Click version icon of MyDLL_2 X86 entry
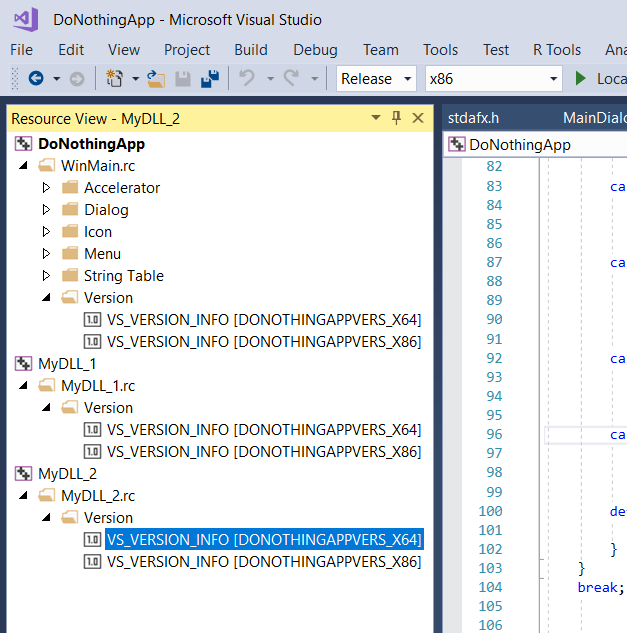This screenshot has width=627, height=633. pos(92,562)
